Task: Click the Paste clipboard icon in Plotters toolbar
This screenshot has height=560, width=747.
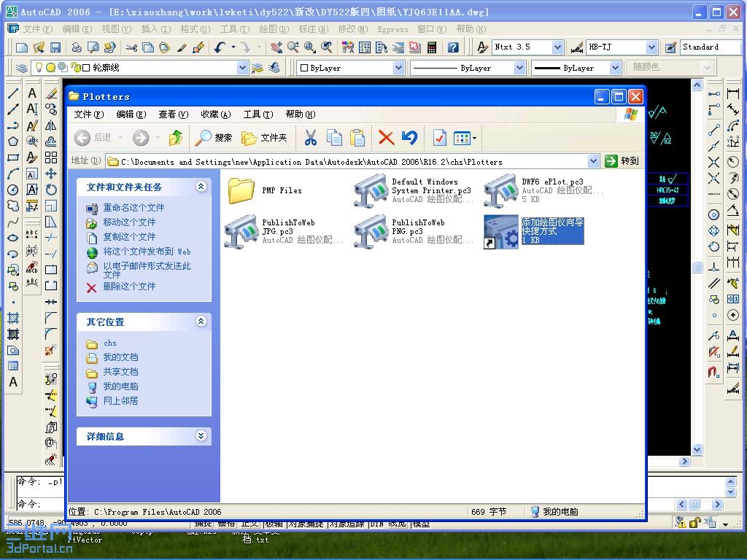Action: click(357, 138)
